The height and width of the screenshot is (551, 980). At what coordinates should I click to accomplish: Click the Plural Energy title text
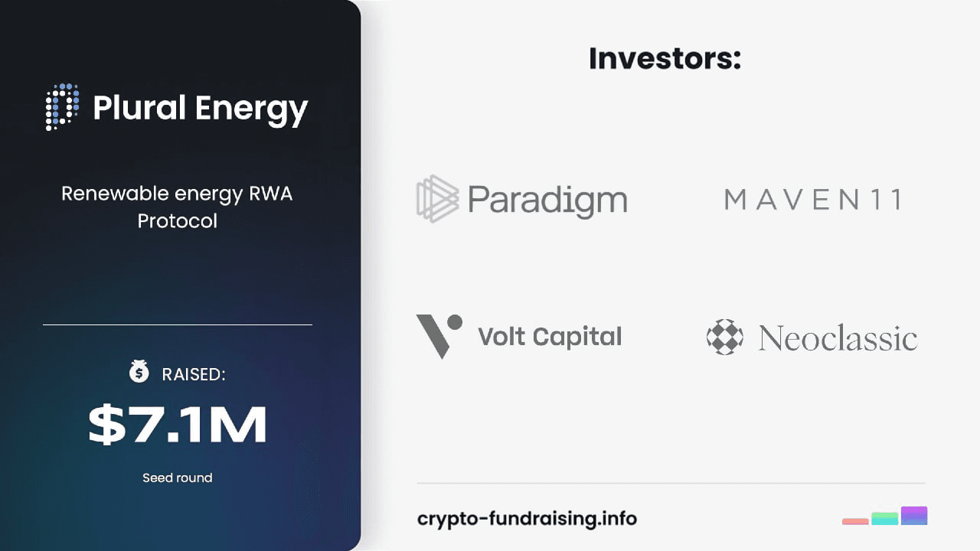coord(201,109)
